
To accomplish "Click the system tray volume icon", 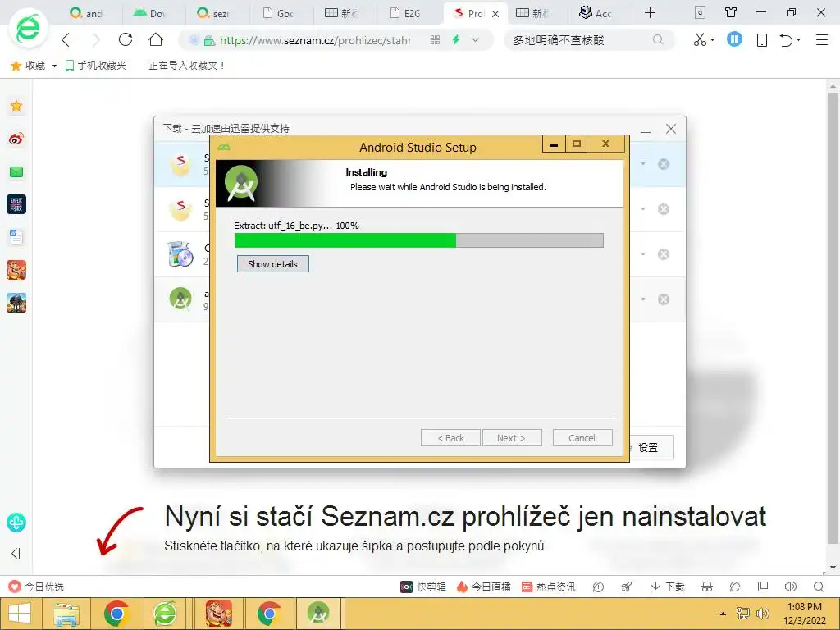I will (762, 614).
